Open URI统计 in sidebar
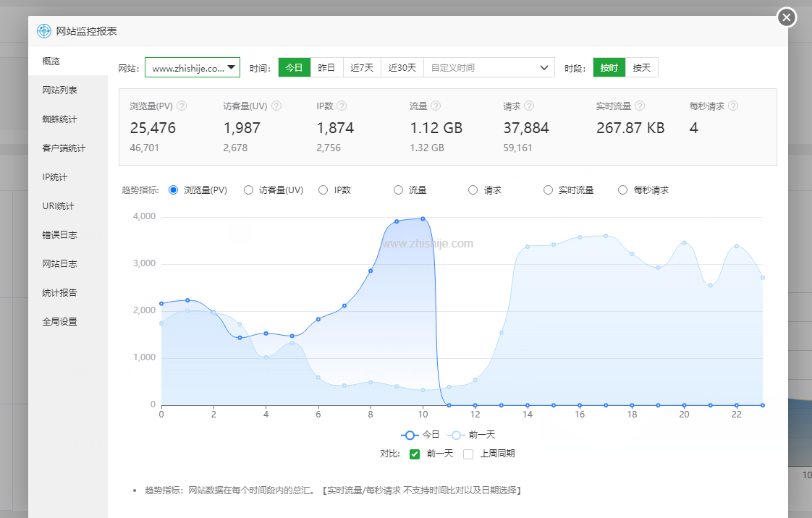812x518 pixels. click(x=68, y=206)
